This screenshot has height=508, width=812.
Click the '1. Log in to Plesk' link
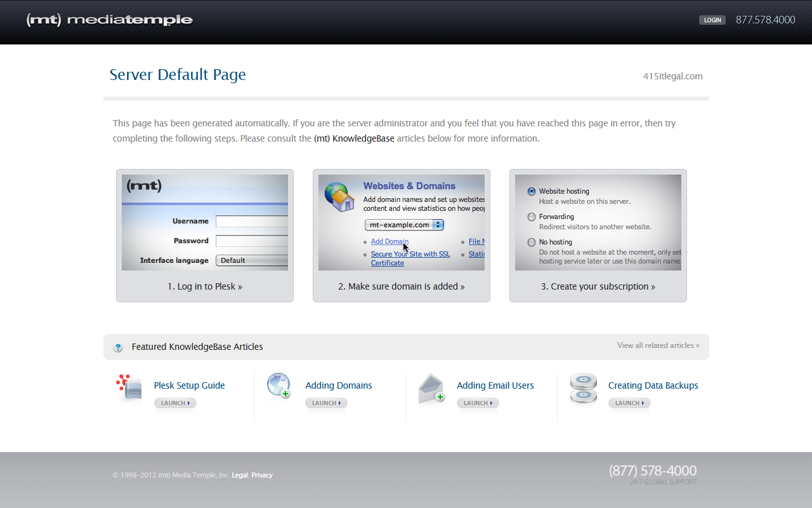coord(205,286)
